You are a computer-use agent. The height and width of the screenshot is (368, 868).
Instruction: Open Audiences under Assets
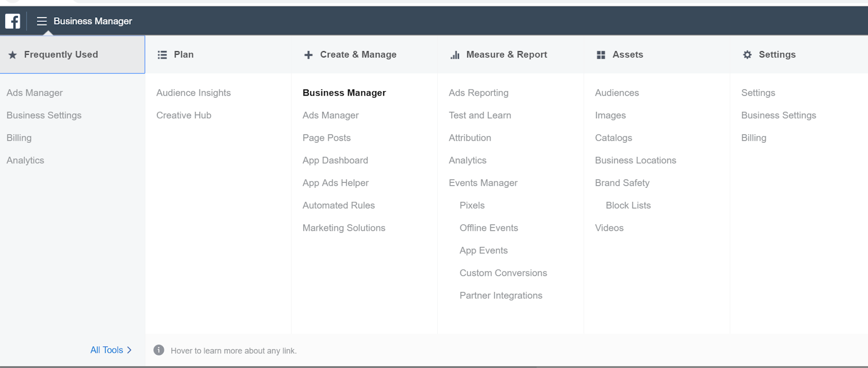coord(617,93)
